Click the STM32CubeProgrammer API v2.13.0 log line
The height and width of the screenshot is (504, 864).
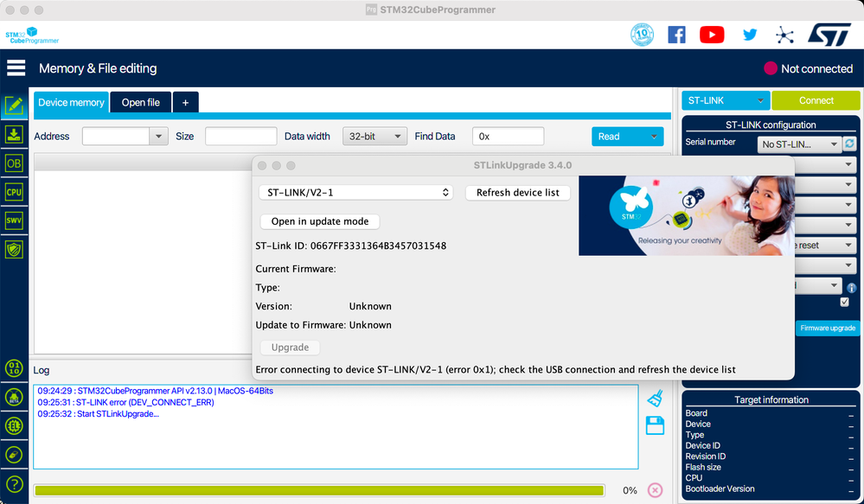click(156, 391)
